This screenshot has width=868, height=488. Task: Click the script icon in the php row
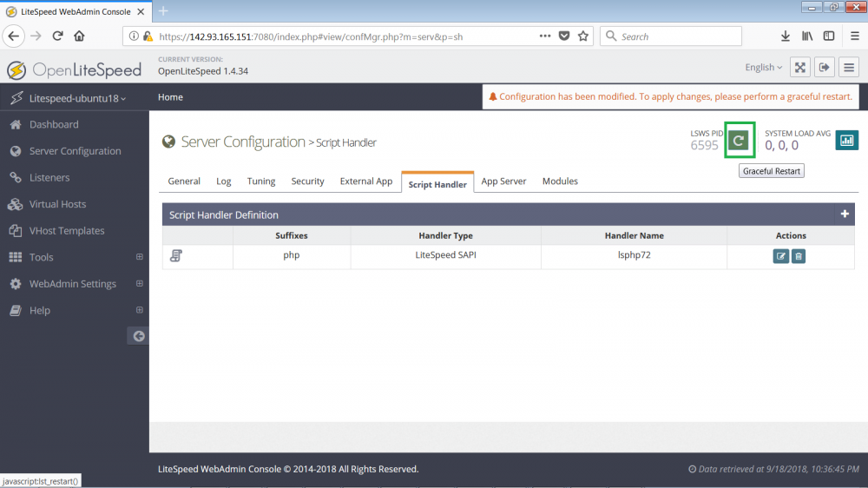pyautogui.click(x=176, y=255)
